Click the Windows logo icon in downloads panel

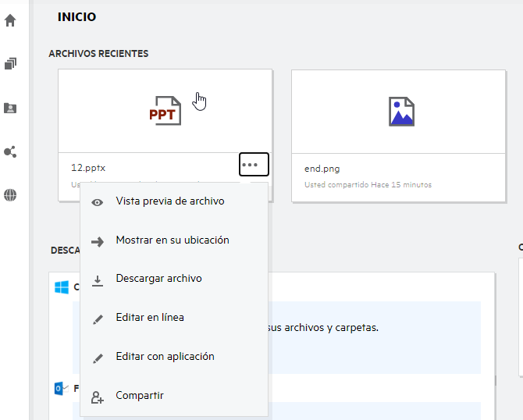[x=62, y=287]
